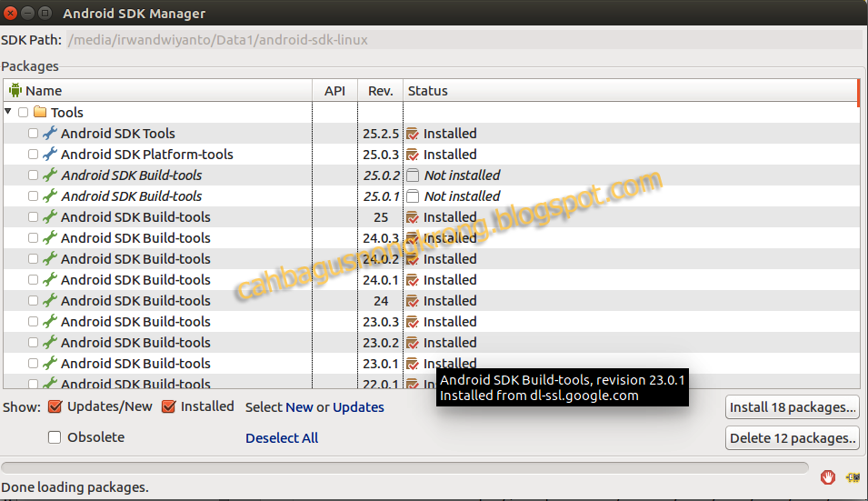
Task: Enable the Obsolete checkbox
Action: pos(55,437)
